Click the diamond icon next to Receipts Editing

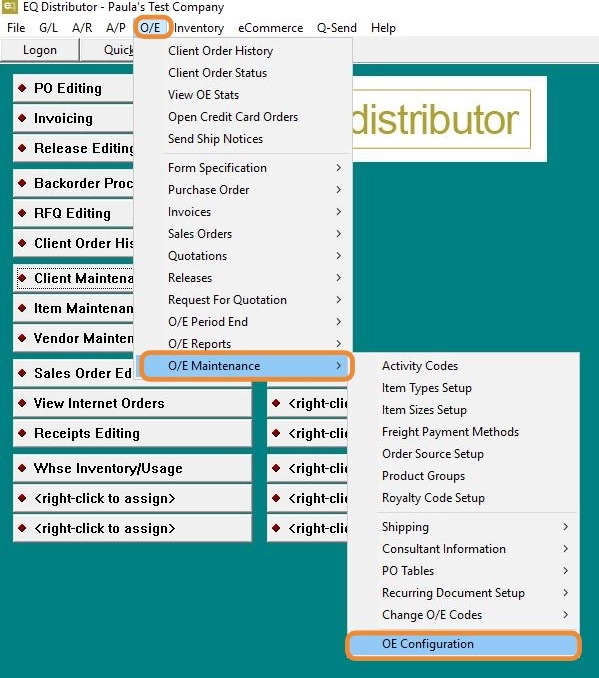tap(22, 433)
